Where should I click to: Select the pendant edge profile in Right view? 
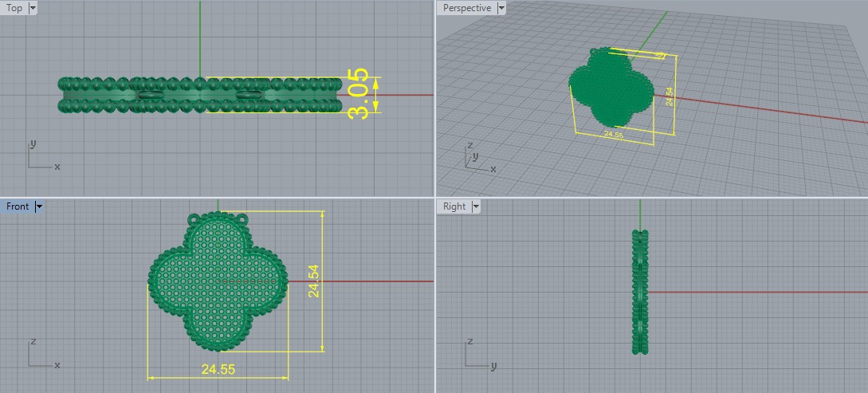coord(640,292)
